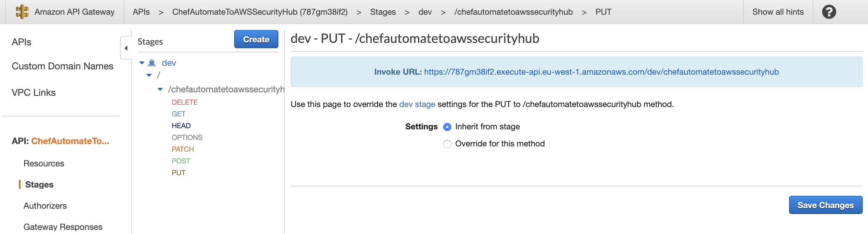
Task: Click /chefautomatetoawssecurityhub breadcrumb
Action: (513, 12)
